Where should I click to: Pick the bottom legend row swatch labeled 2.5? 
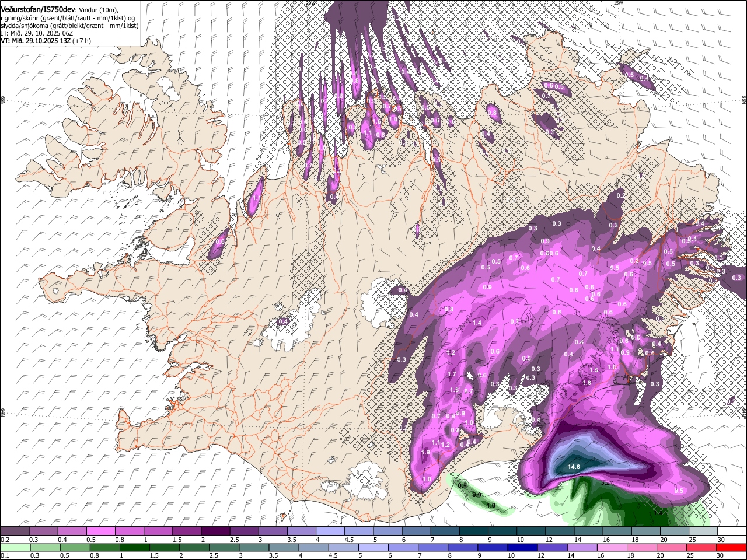224,547
